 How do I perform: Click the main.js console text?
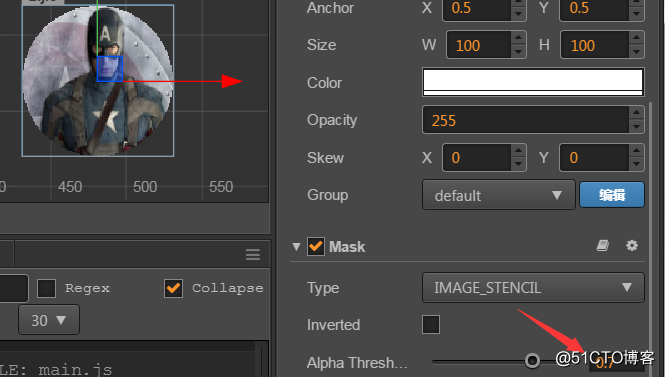pyautogui.click(x=75, y=370)
